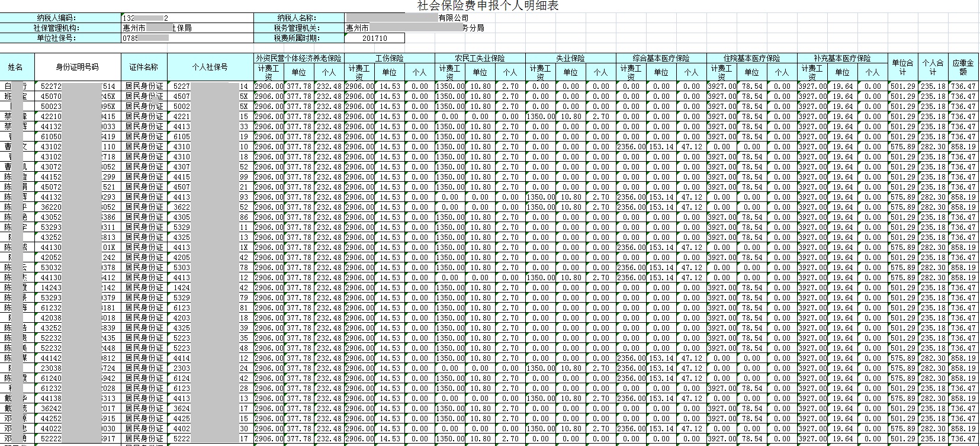Select ID cell starting 61050 ending 419
This screenshot has width=980, height=446.
pos(78,137)
